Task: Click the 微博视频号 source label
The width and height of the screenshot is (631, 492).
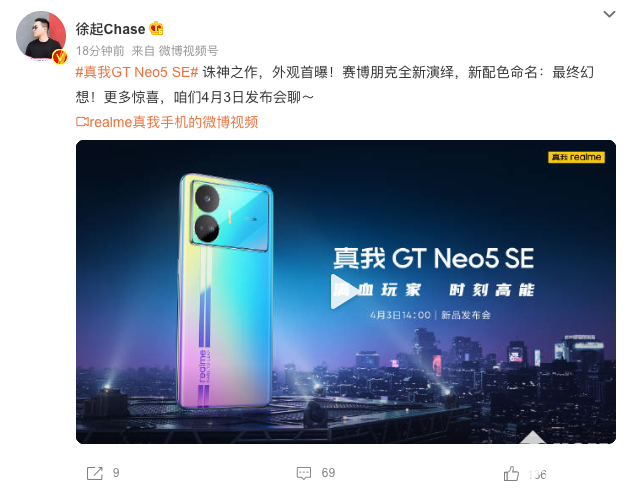Action: pyautogui.click(x=188, y=51)
